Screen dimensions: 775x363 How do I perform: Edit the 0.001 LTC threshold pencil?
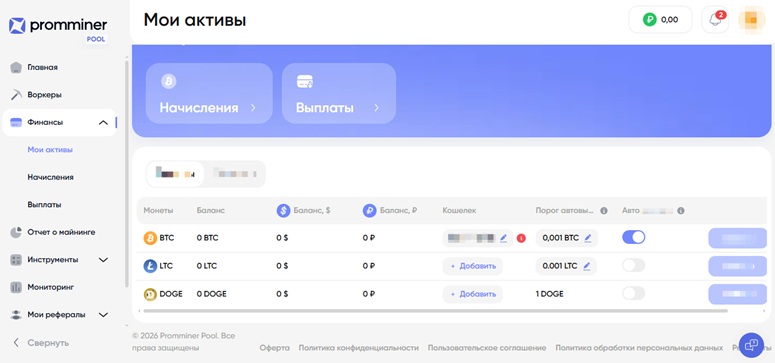tap(586, 266)
